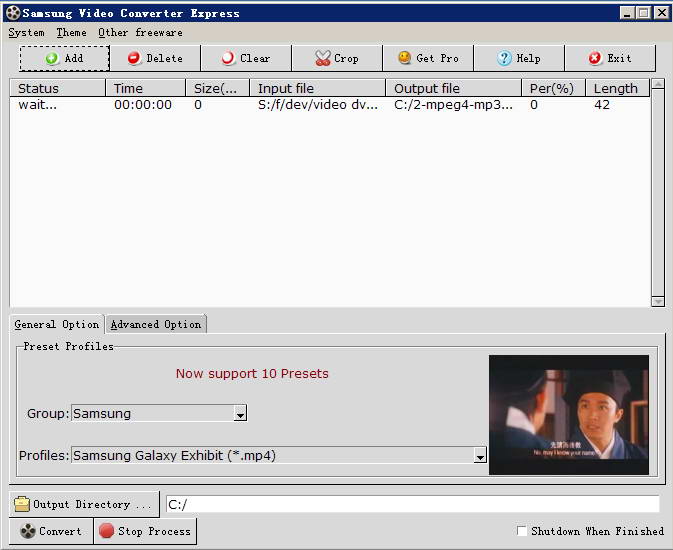The height and width of the screenshot is (550, 673).
Task: Click the Now support 10 Presets text
Action: [x=252, y=374]
